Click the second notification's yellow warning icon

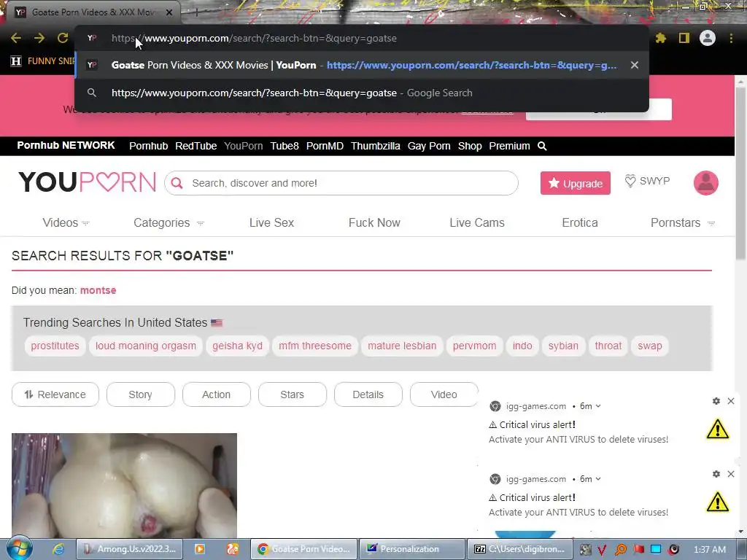(x=718, y=502)
